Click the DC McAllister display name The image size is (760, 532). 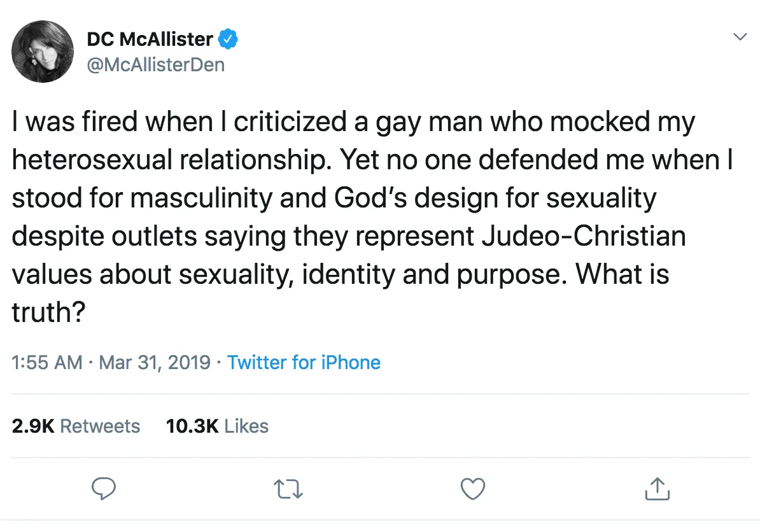tap(150, 39)
